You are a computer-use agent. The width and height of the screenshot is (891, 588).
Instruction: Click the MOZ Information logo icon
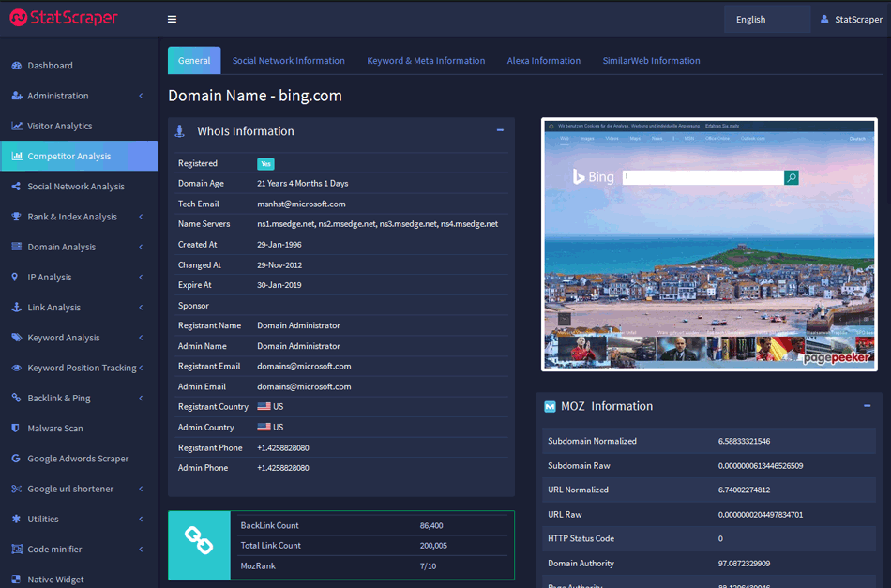pos(550,407)
